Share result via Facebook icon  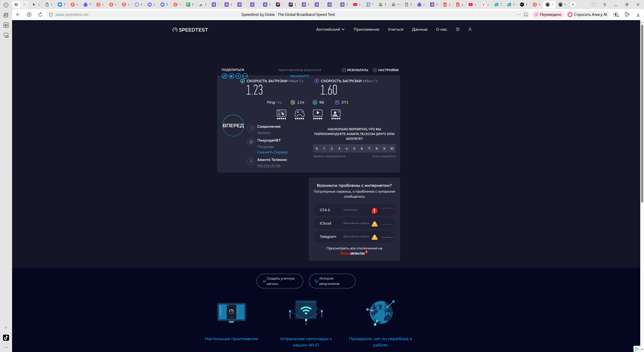238,76
